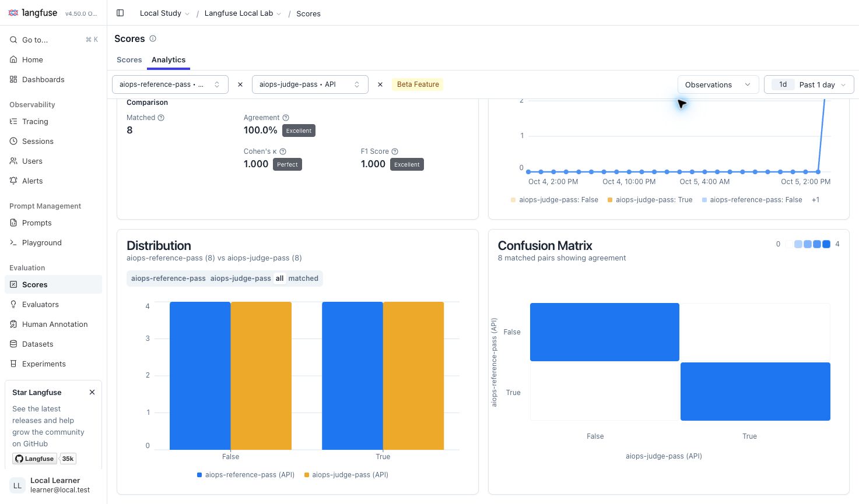Select the Analytics tab
Image resolution: width=859 pixels, height=504 pixels.
(x=169, y=59)
